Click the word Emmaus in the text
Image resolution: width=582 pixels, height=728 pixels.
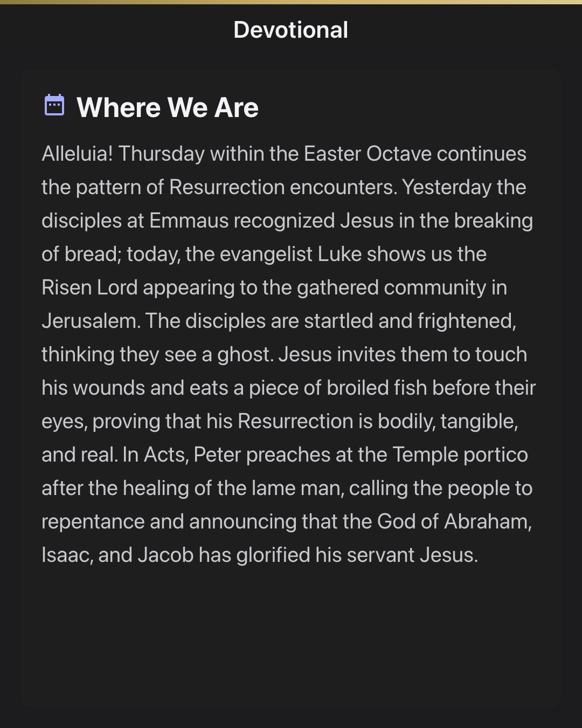tap(189, 221)
